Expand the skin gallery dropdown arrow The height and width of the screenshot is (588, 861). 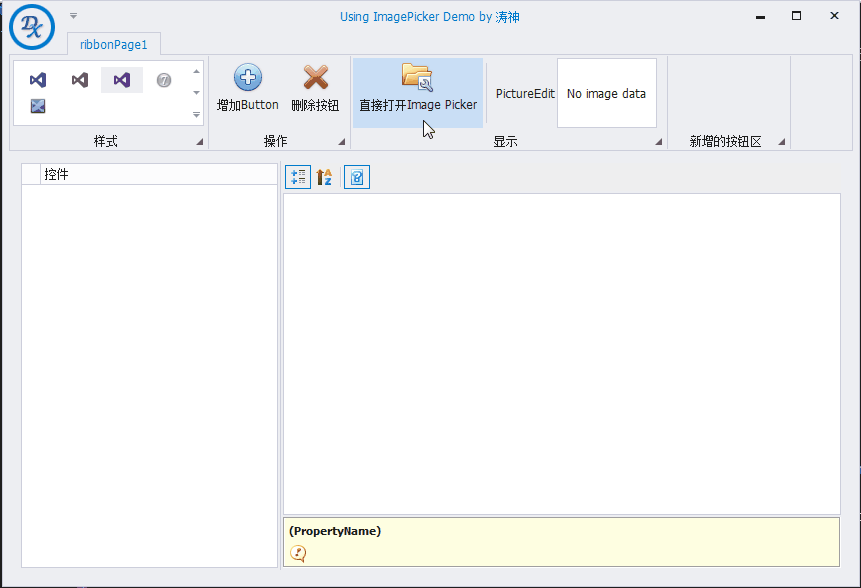click(196, 115)
